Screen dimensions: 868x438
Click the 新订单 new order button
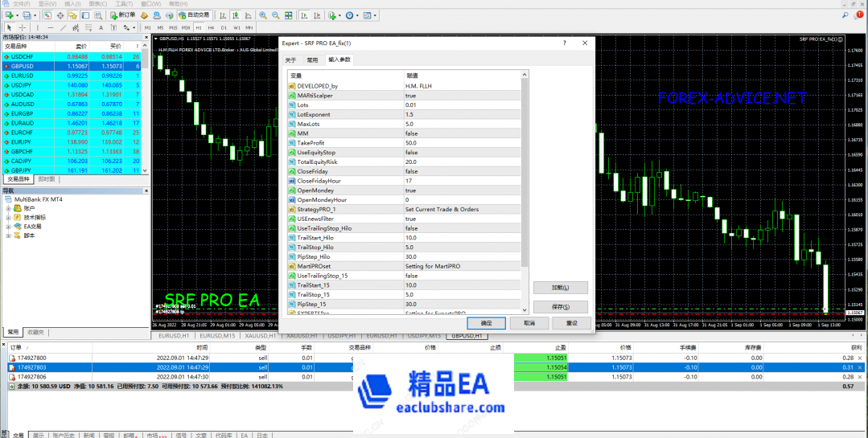point(123,15)
